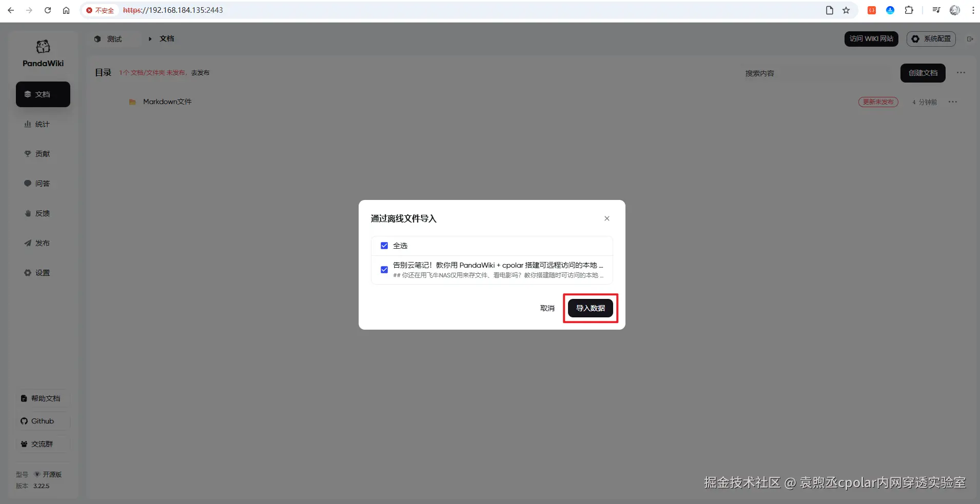The height and width of the screenshot is (504, 980).
Task: Open the browser home page
Action: [66, 10]
